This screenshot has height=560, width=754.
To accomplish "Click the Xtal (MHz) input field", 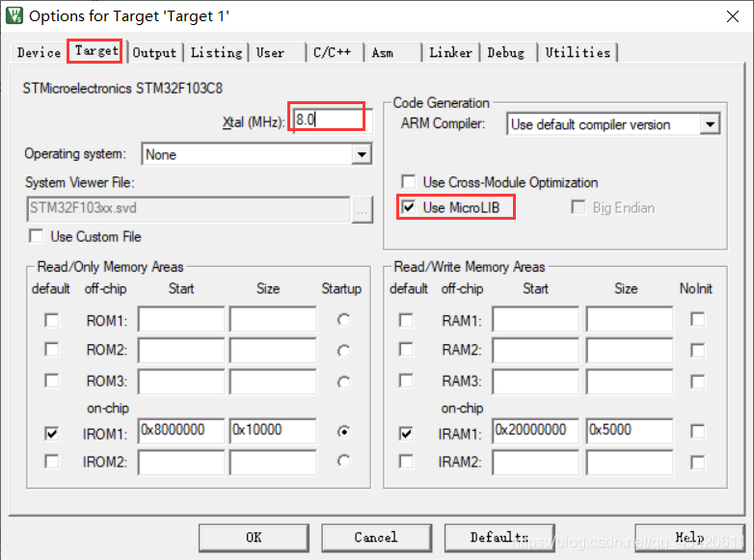I will [333, 120].
